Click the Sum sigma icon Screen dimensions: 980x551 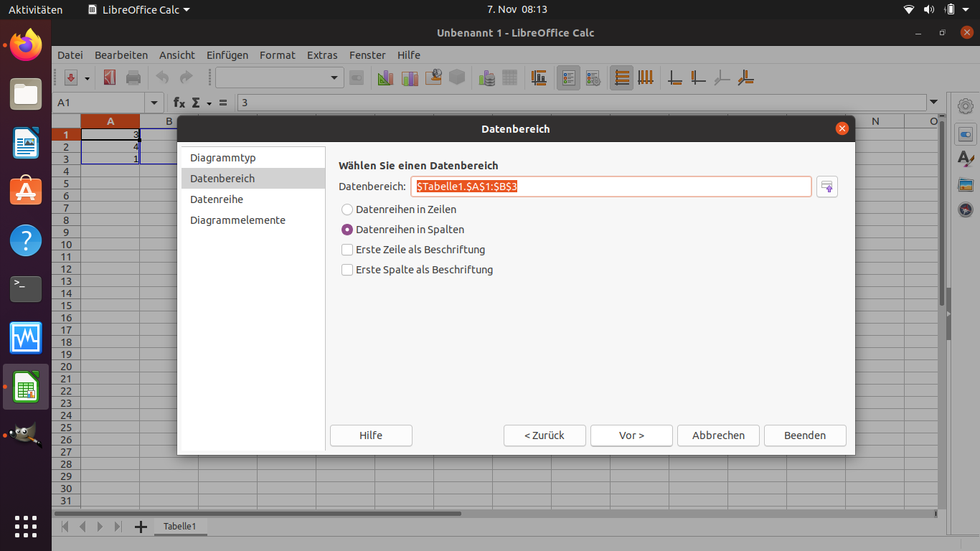(x=196, y=103)
